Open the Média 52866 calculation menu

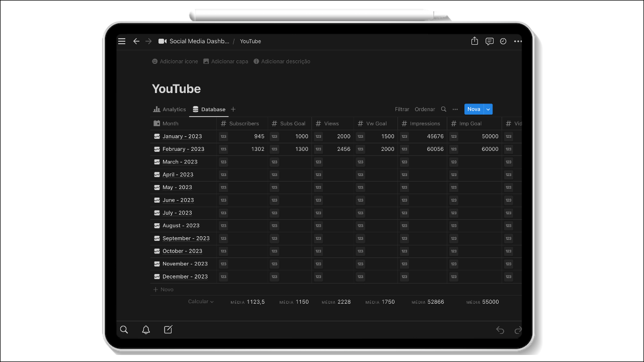(x=428, y=302)
